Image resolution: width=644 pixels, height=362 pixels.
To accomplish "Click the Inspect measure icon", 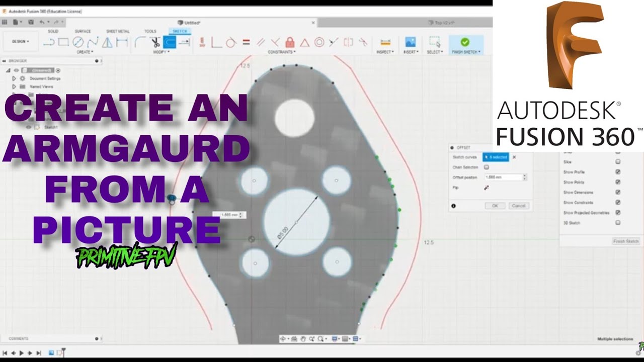I will tap(385, 43).
